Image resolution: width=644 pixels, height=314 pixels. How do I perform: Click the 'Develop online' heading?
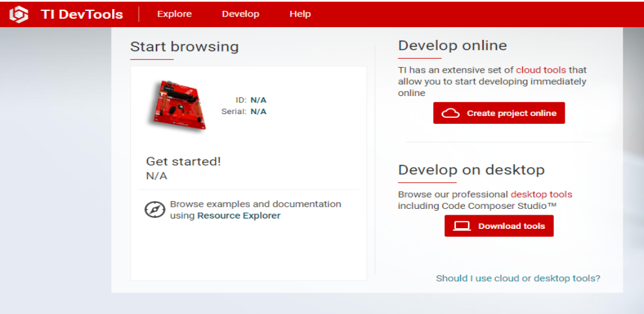click(453, 46)
